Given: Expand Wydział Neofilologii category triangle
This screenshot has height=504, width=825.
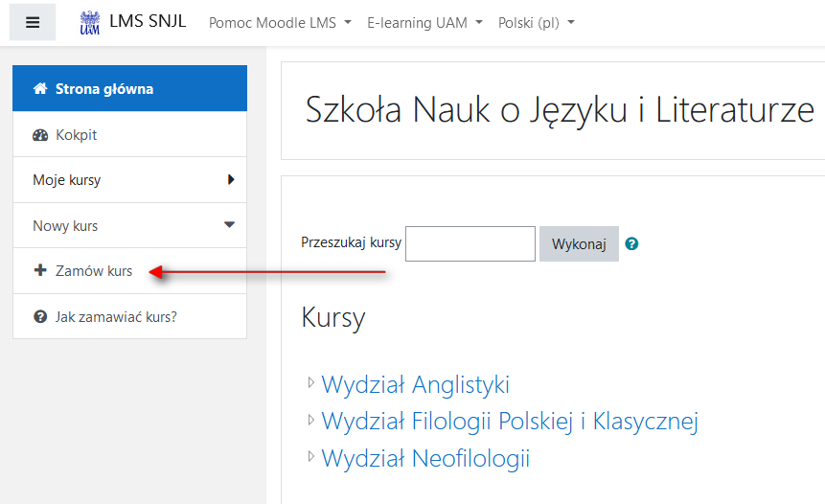Looking at the screenshot, I should pos(311,456).
